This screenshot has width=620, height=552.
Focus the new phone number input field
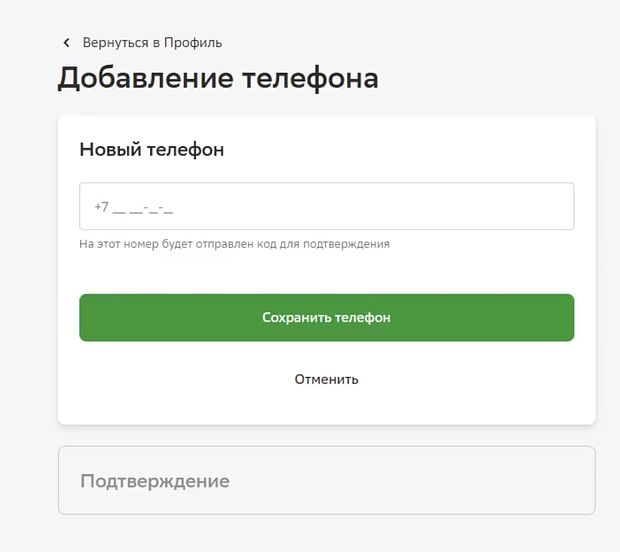click(x=326, y=207)
